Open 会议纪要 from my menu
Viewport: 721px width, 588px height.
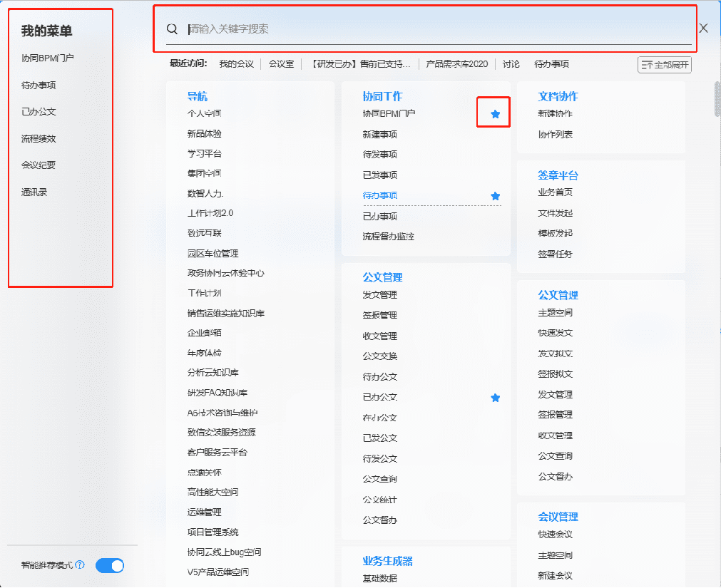[39, 165]
